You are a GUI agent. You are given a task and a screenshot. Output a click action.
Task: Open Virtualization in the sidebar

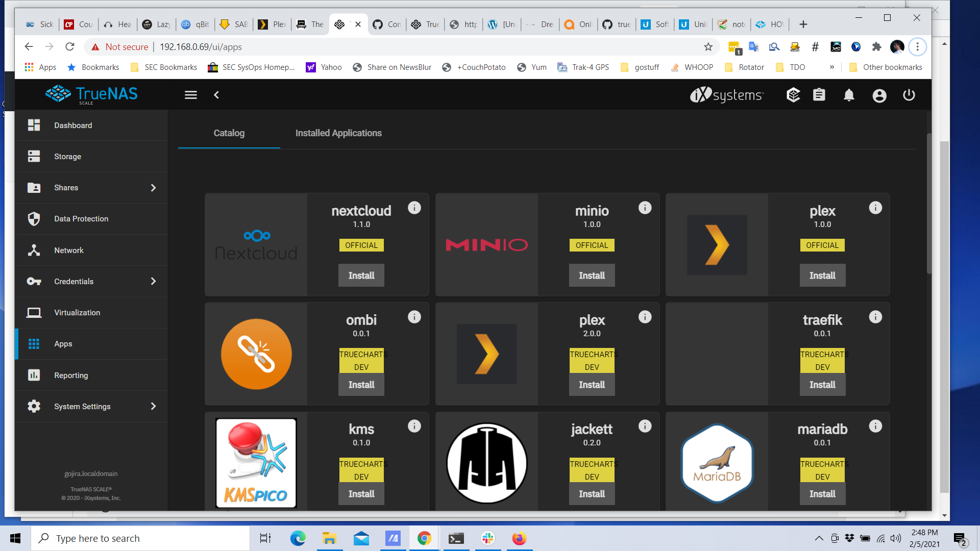pyautogui.click(x=77, y=313)
